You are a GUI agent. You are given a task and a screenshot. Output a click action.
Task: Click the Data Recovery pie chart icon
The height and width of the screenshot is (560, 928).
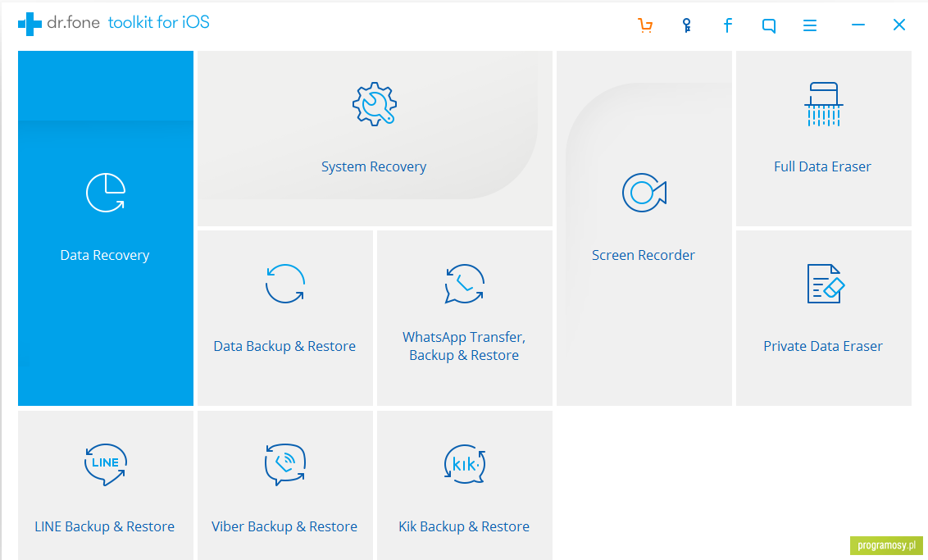click(106, 193)
